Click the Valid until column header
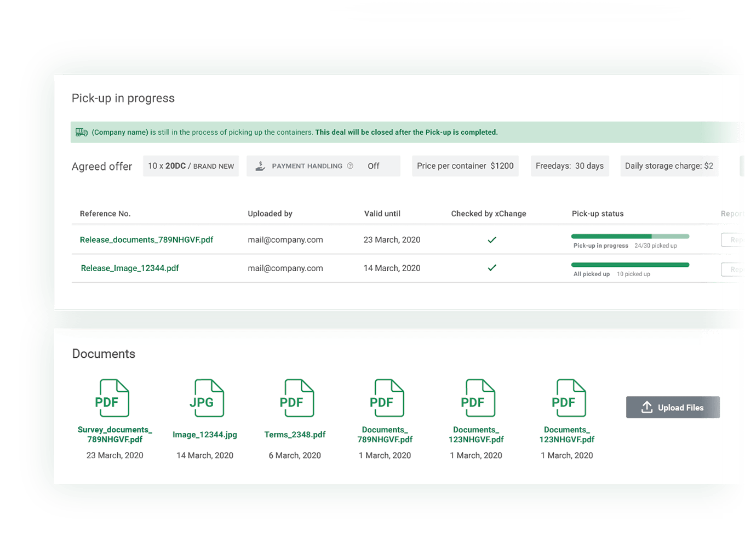The height and width of the screenshot is (560, 745). tap(382, 214)
